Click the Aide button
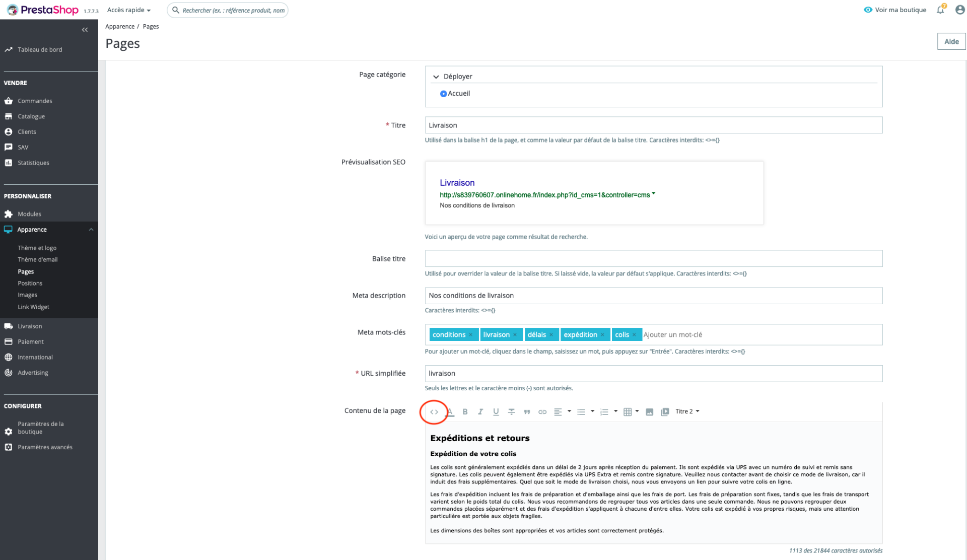The height and width of the screenshot is (560, 967). (x=951, y=42)
